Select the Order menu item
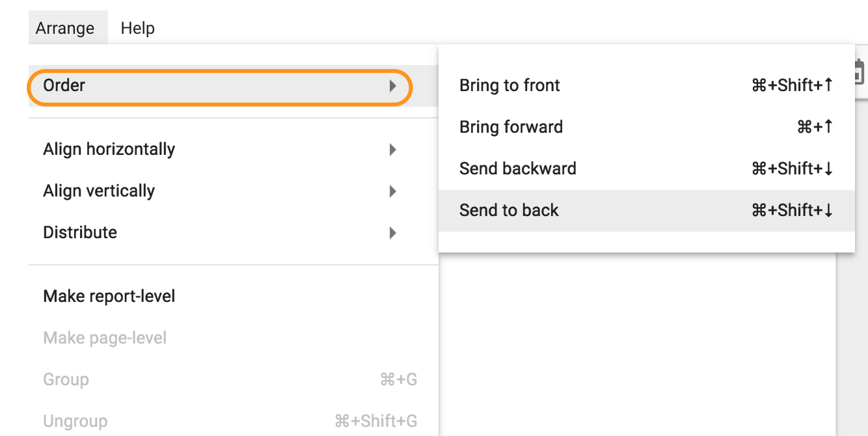Viewport: 868px width, 436px height. coord(64,85)
